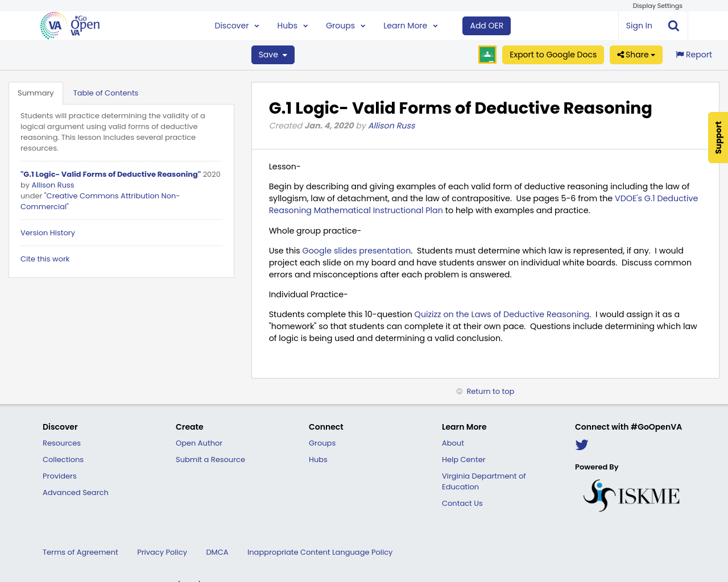728x582 pixels.
Task: Open Privacy Policy
Action: [162, 552]
